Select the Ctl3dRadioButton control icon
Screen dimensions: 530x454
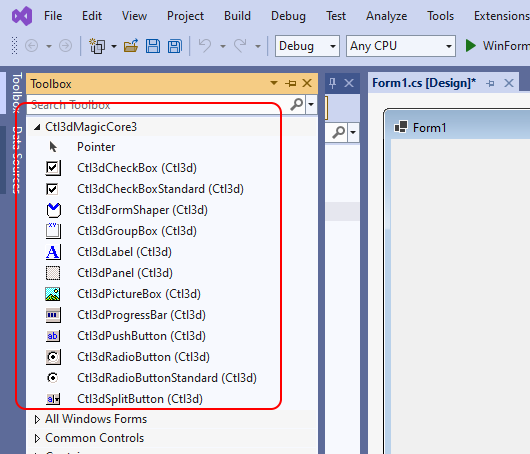tap(53, 357)
